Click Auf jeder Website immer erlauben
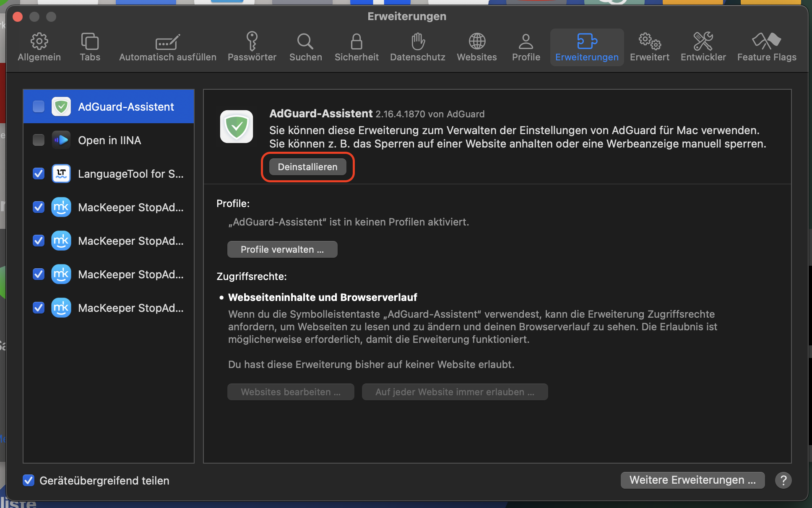This screenshot has width=812, height=508. click(x=455, y=392)
